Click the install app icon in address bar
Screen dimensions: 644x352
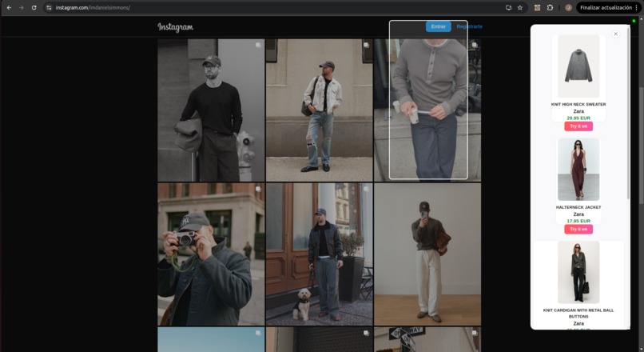(x=508, y=7)
